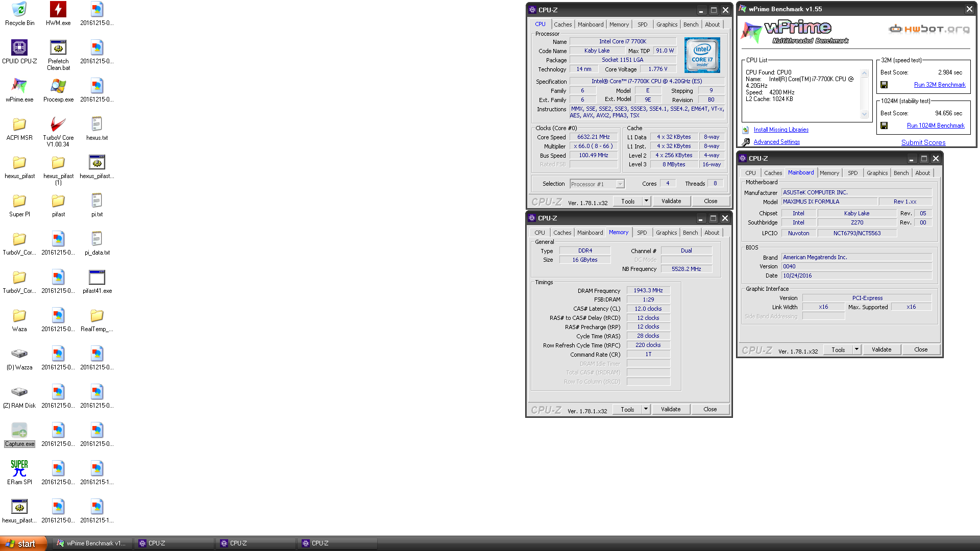Open the hexus.txt text file
980x551 pixels.
coord(97,129)
